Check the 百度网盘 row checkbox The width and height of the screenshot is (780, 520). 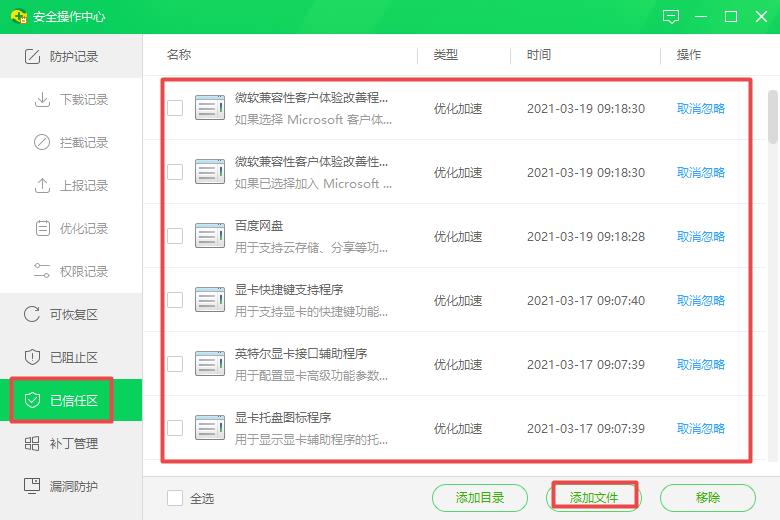175,236
